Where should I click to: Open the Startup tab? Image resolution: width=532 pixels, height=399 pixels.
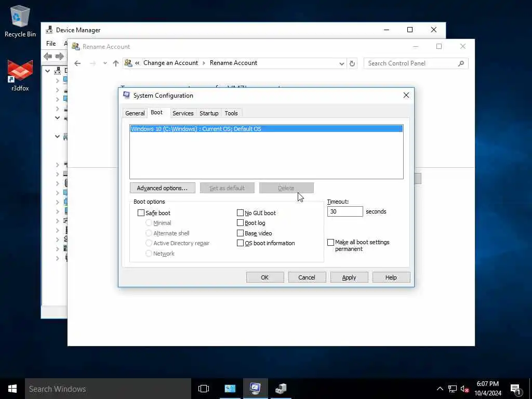pos(209,113)
